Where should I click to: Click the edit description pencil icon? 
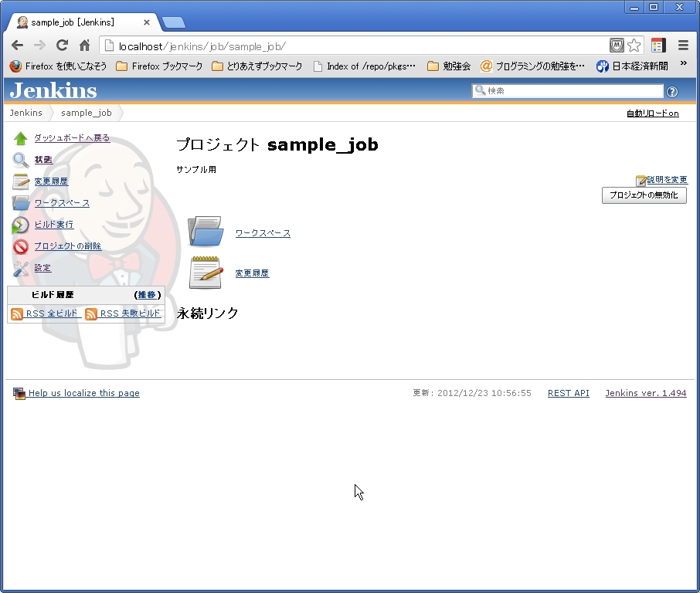click(x=641, y=180)
